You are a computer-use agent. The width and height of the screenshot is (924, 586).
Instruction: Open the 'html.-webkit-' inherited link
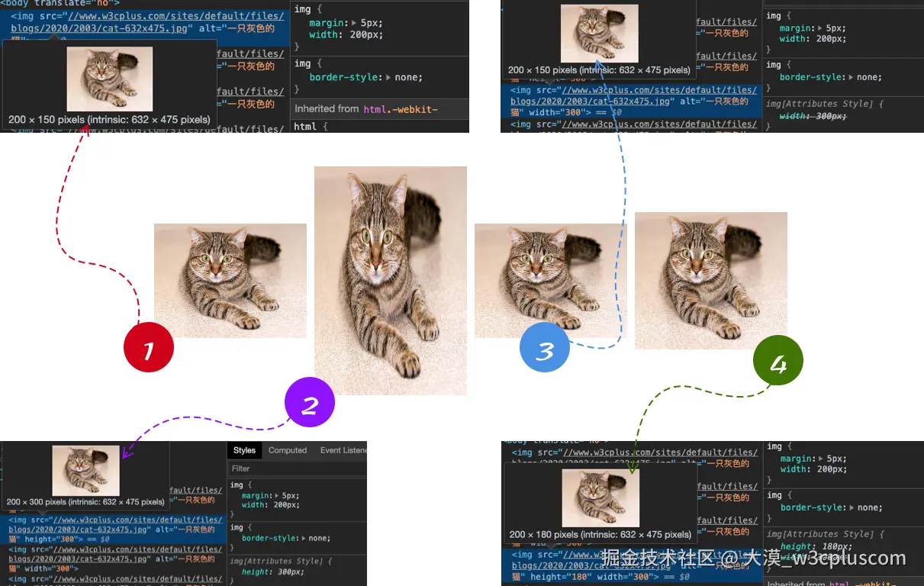401,110
